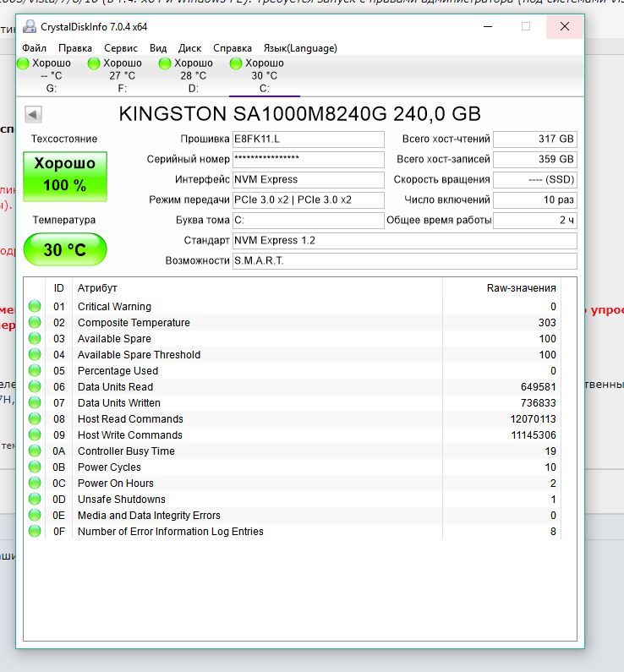Screen dimensions: 624x672
Task: Minimize the CrystalDiskInfo window
Action: click(488, 26)
